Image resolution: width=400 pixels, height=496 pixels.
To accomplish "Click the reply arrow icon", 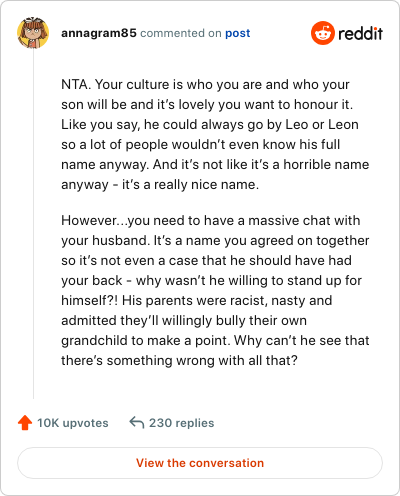I will tap(137, 422).
